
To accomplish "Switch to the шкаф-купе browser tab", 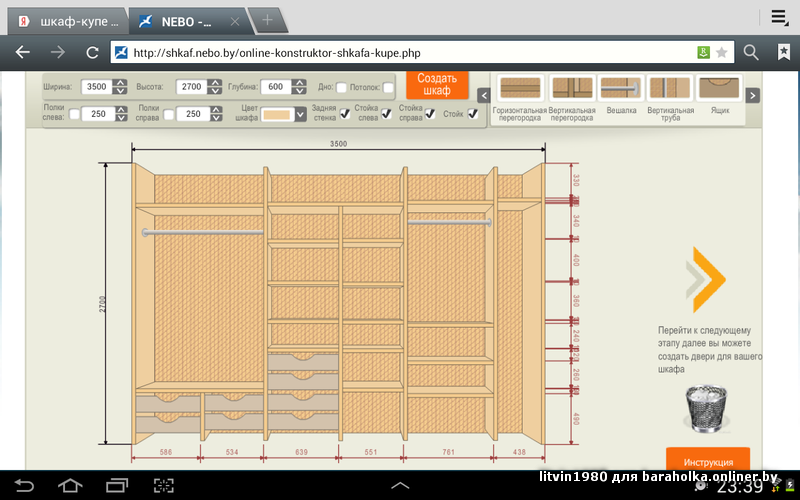I will pyautogui.click(x=66, y=20).
